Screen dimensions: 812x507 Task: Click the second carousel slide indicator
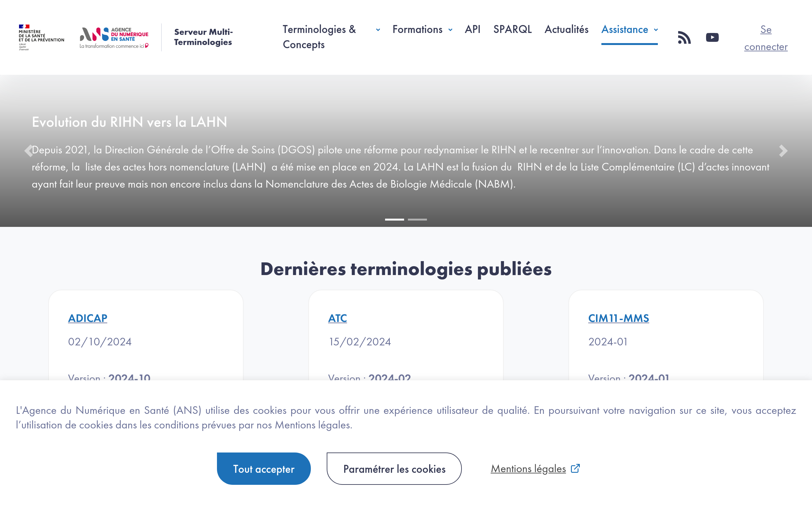pyautogui.click(x=417, y=219)
